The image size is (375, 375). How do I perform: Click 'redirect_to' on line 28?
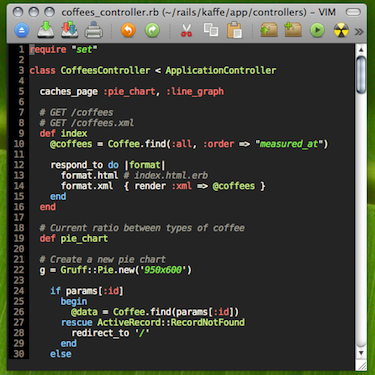[x=100, y=333]
